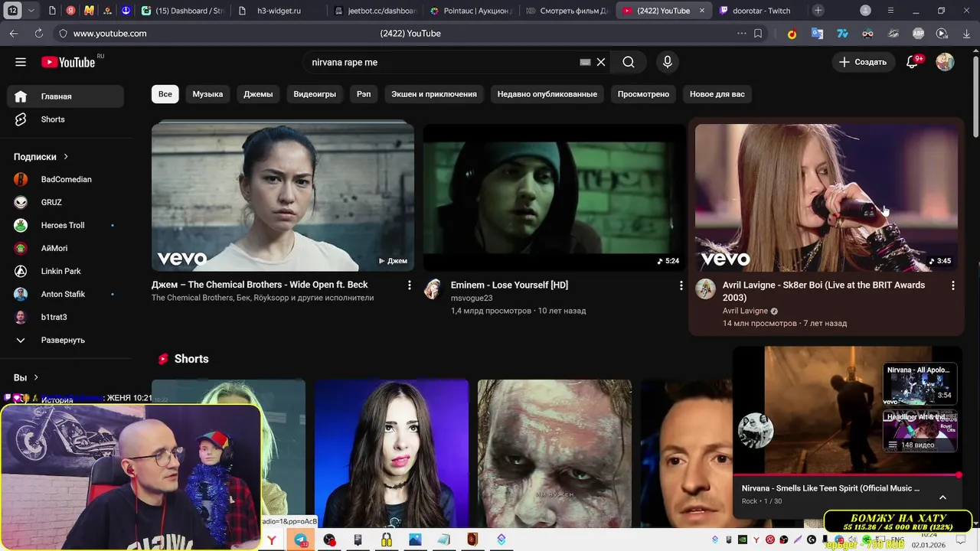Click the dark-haired woman Shorts thumbnail
980x551 pixels.
tap(391, 453)
